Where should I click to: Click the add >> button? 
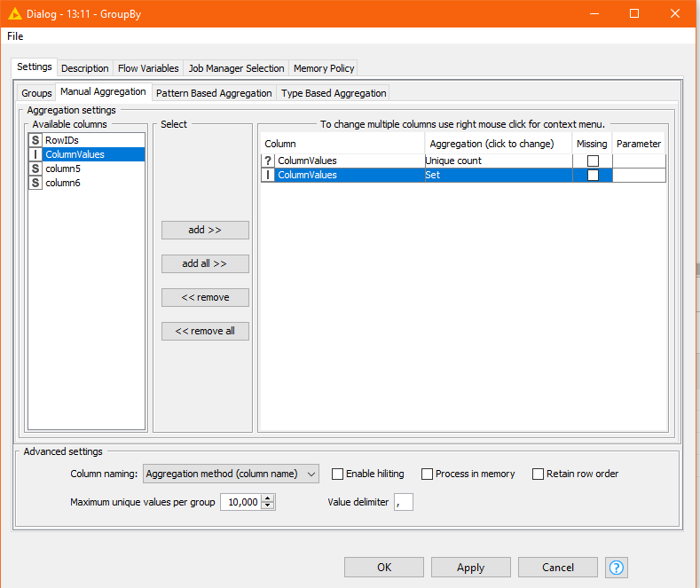pyautogui.click(x=205, y=230)
